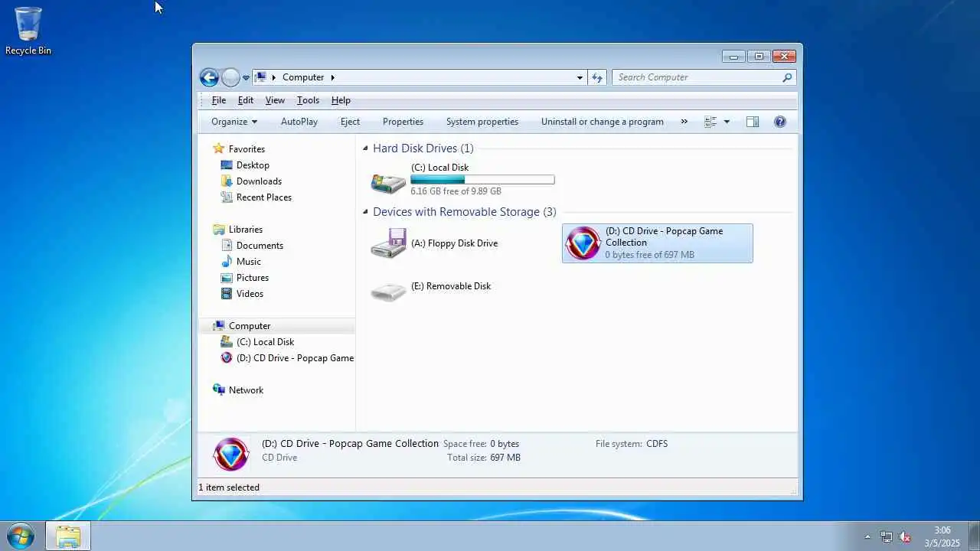Screen dimensions: 980x551
Task: Click the search magnifier icon
Action: (787, 77)
